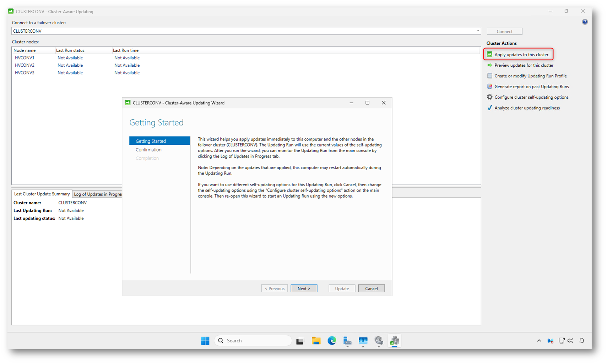The width and height of the screenshot is (607, 364).
Task: Click the Next button in the wizard
Action: tap(304, 288)
